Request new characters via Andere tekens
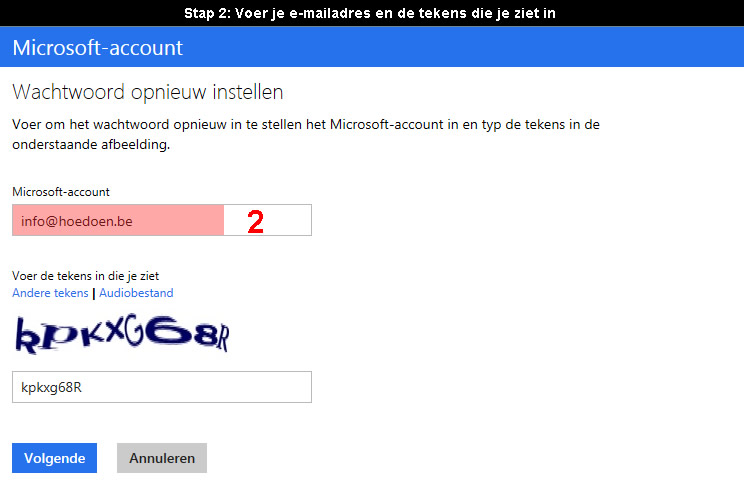Image resolution: width=744 pixels, height=500 pixels. [x=50, y=293]
